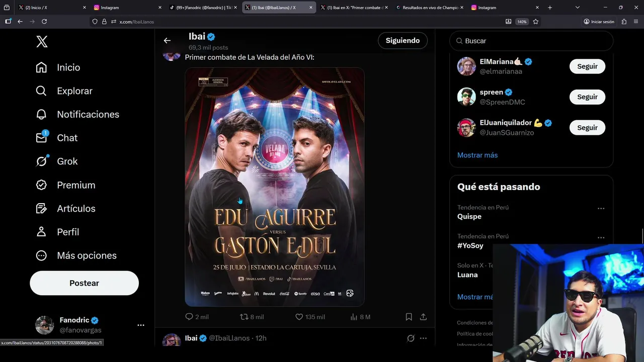This screenshot has height=362, width=644.
Task: Click the Grok icon
Action: (x=41, y=161)
